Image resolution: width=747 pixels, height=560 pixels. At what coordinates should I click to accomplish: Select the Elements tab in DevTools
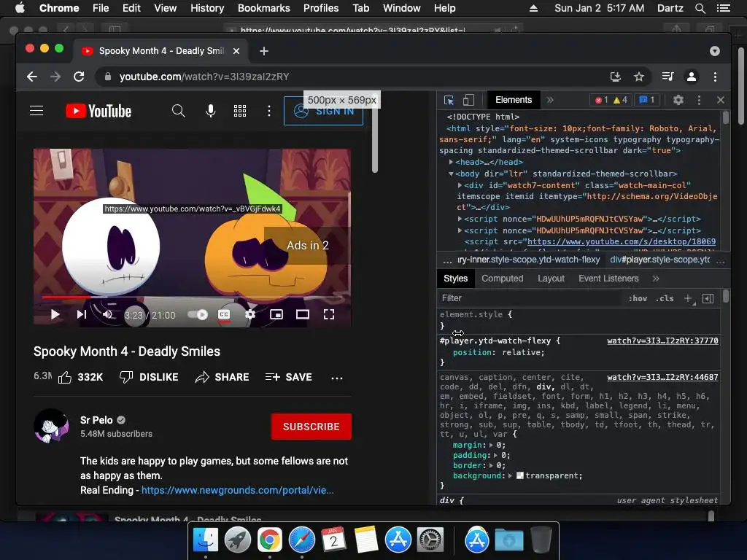(x=514, y=100)
